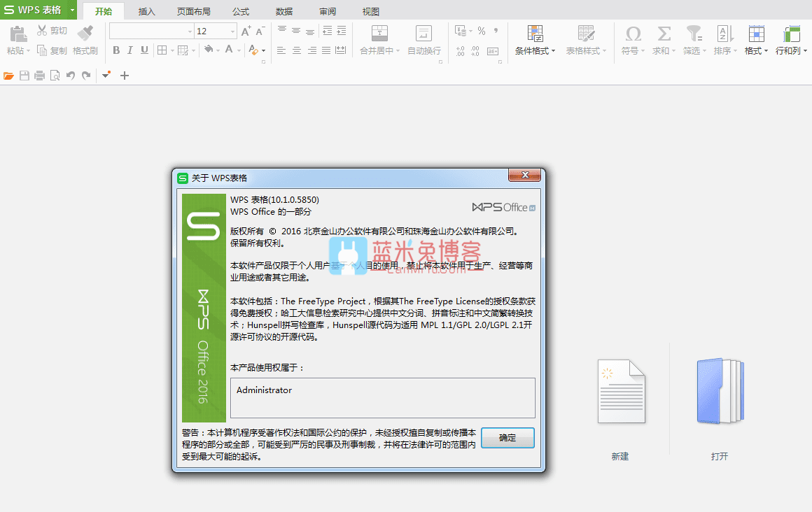This screenshot has height=512, width=812.
Task: Switch to the 插入 (Insert) tab
Action: [146, 11]
